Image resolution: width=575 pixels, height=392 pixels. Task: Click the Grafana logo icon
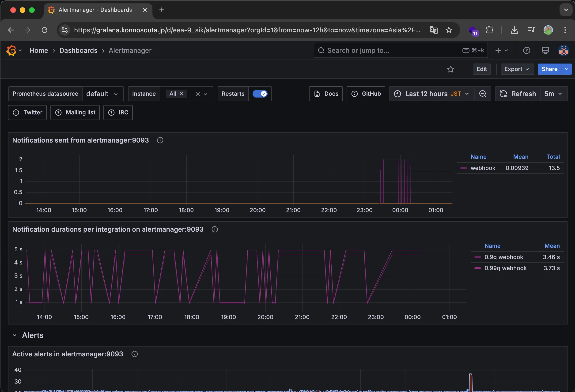[11, 50]
